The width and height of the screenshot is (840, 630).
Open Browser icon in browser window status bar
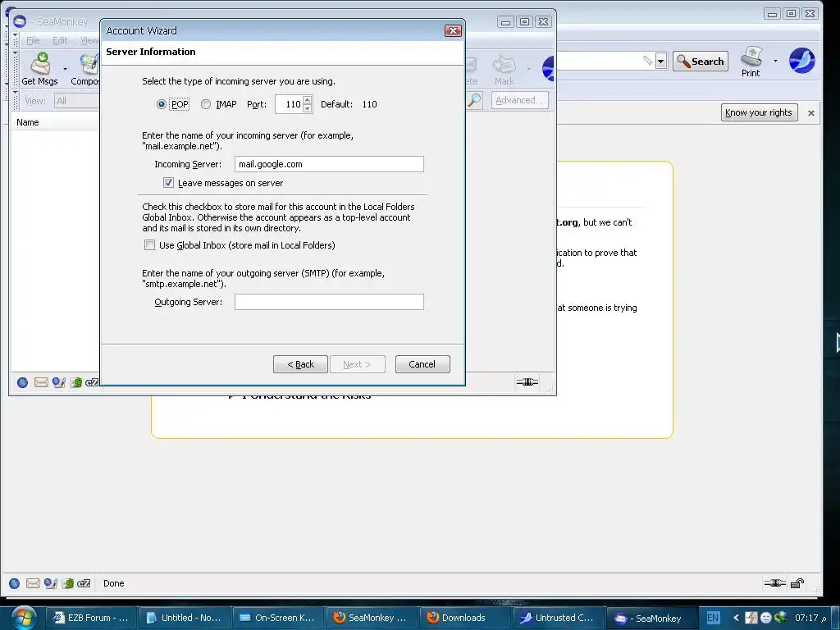click(15, 583)
